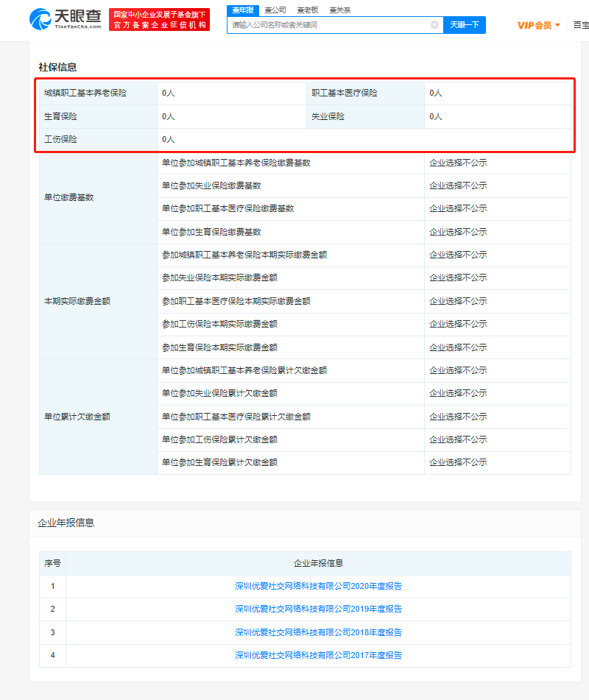
Task: Click the 百宝 item in top navigation
Action: coord(580,25)
